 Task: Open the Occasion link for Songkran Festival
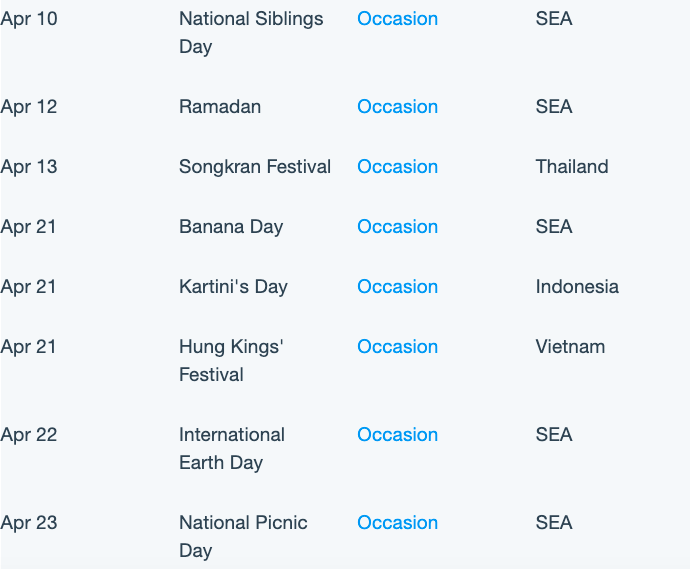tap(397, 167)
